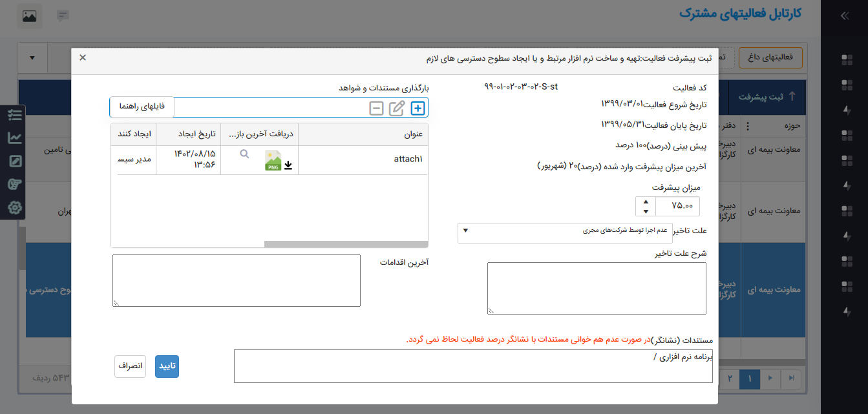The height and width of the screenshot is (414, 868).
Task: Decrease progress value with down arrow
Action: (646, 211)
